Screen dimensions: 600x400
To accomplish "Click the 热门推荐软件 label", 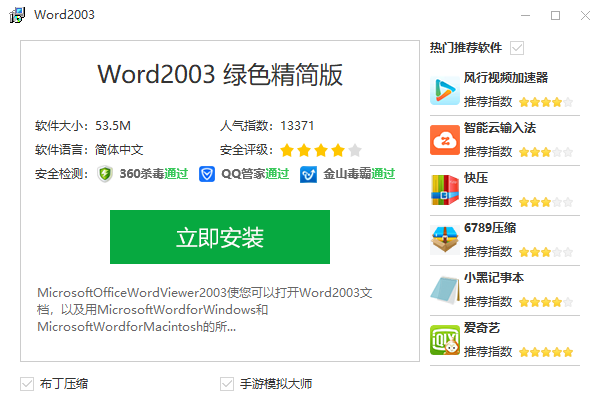I will tap(466, 48).
